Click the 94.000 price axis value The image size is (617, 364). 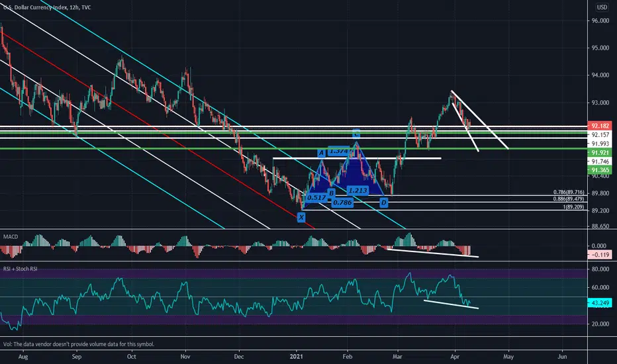tap(600, 75)
